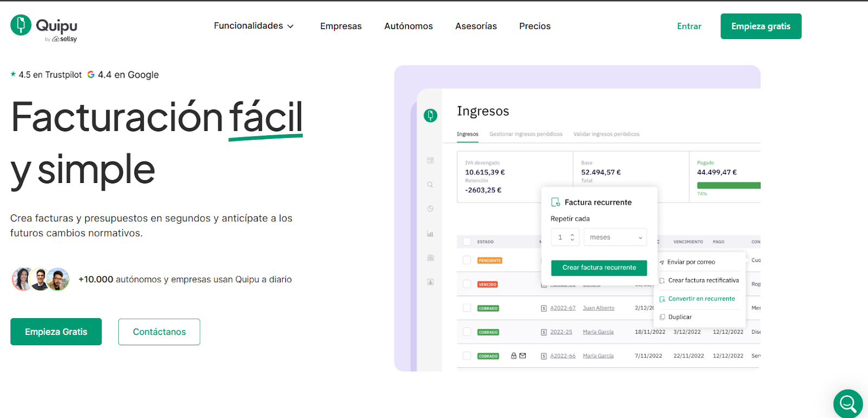Click the Quipu logo in the app sidebar
Viewport: 868px width, 418px height.
point(430,115)
